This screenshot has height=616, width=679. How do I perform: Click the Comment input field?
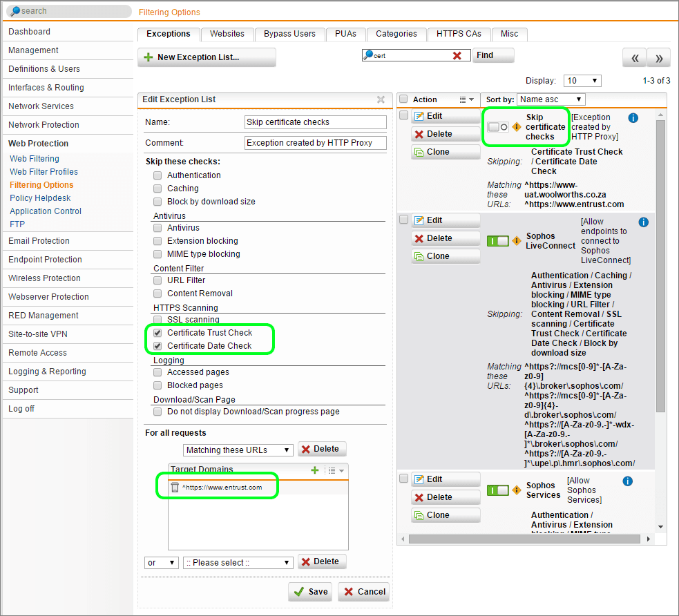tap(315, 143)
